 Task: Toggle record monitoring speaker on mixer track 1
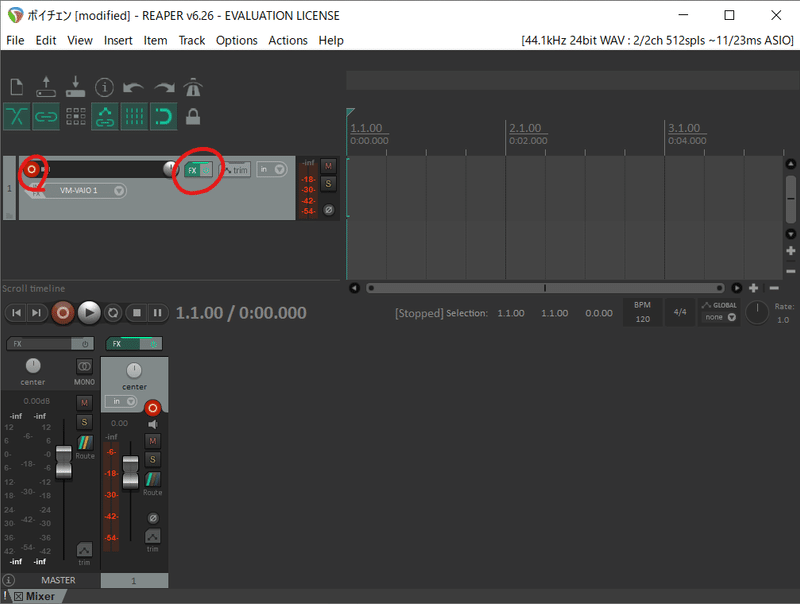point(153,424)
